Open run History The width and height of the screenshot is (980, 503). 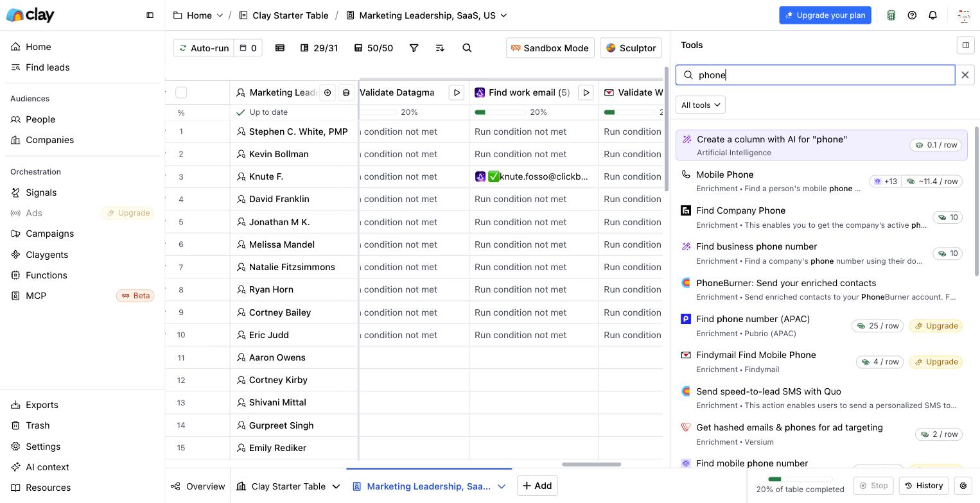(x=923, y=486)
